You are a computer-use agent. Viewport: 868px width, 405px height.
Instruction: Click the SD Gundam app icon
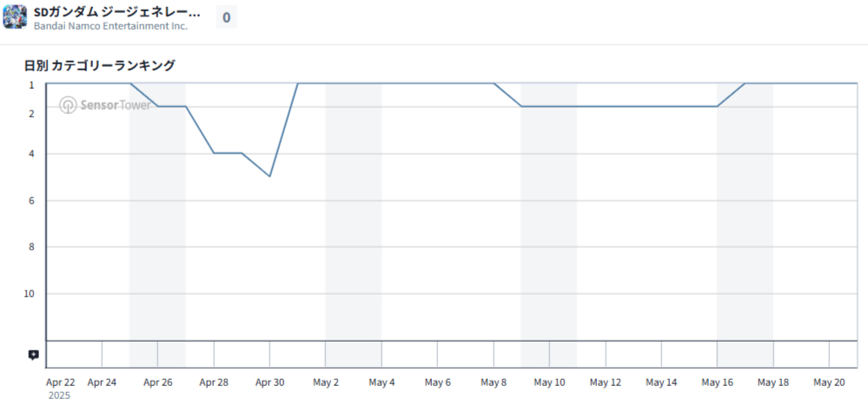point(16,17)
